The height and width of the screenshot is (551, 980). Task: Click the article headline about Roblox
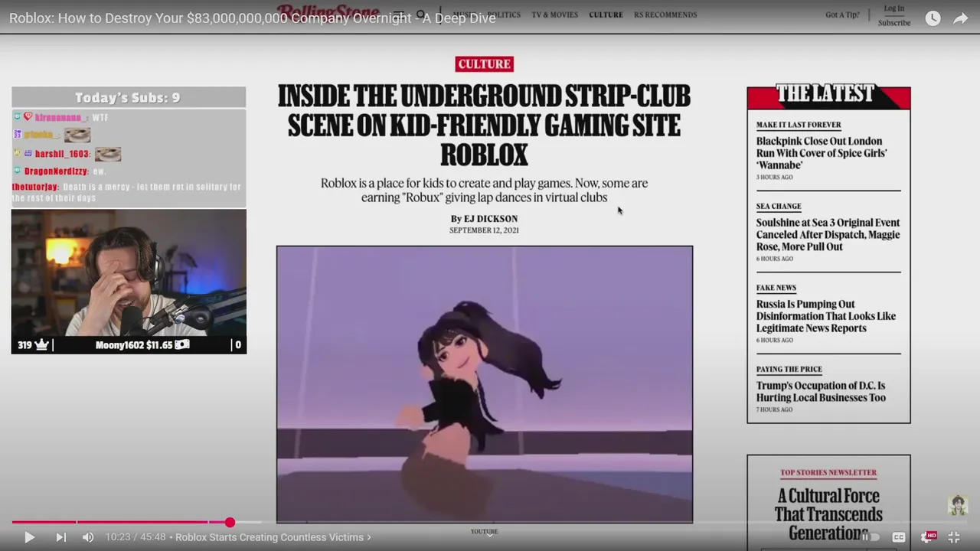484,126
